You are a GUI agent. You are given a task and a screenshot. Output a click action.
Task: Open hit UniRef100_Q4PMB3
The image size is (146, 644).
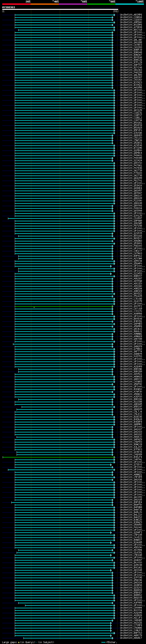coord(131,324)
